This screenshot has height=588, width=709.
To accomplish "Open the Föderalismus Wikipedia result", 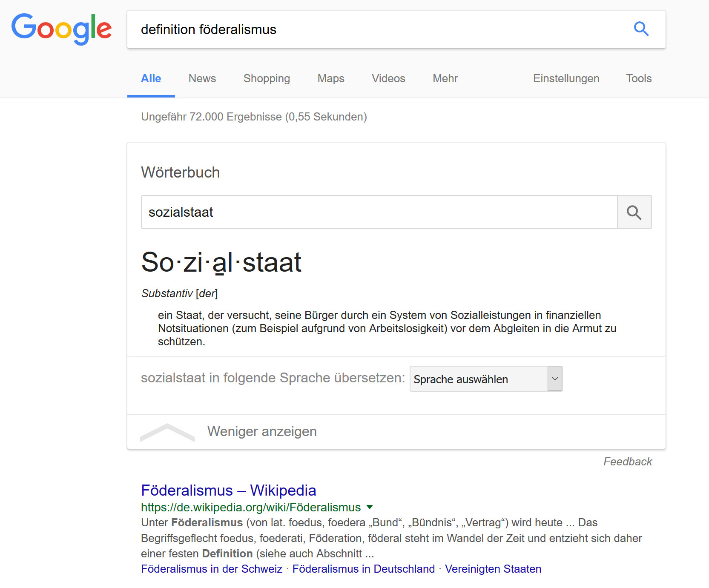I will [x=228, y=490].
